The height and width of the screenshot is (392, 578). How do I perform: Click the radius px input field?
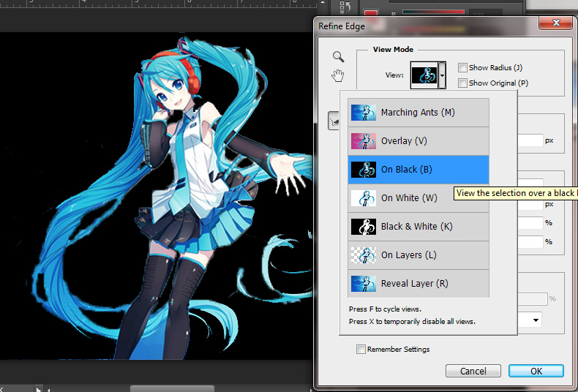(530, 140)
